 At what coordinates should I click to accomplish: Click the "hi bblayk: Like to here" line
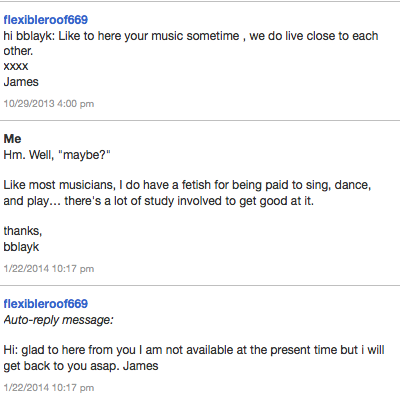(x=191, y=36)
